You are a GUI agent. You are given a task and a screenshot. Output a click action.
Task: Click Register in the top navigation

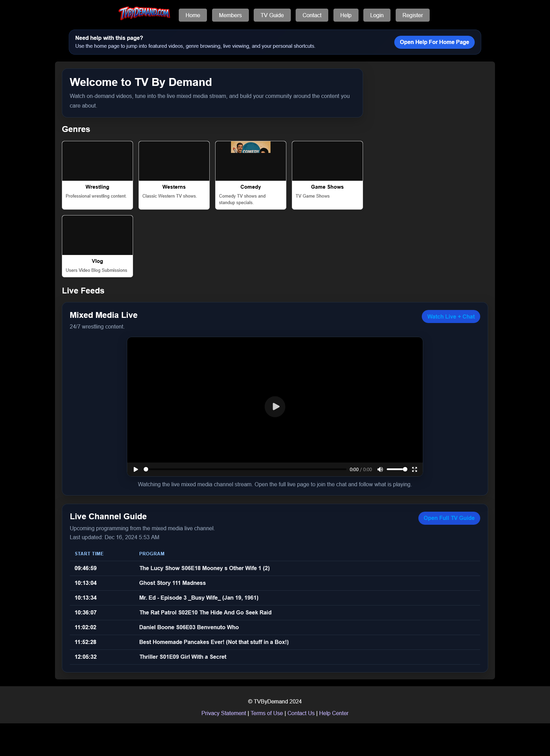(412, 15)
